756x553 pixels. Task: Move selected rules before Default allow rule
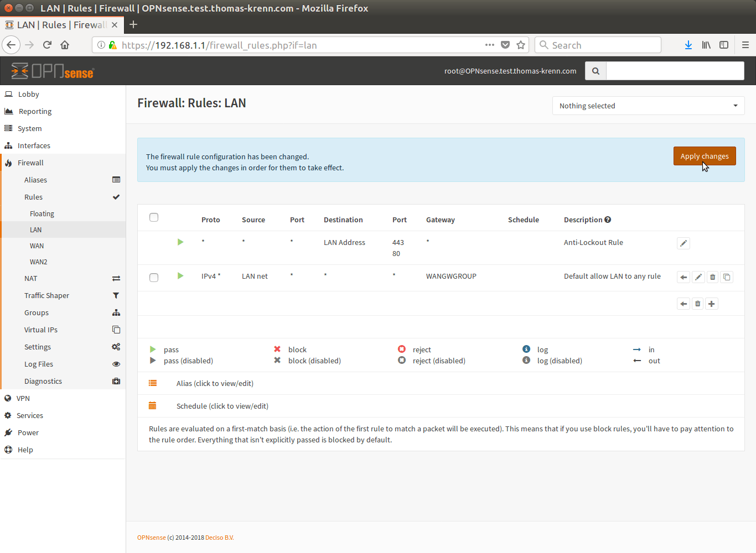[x=683, y=277]
